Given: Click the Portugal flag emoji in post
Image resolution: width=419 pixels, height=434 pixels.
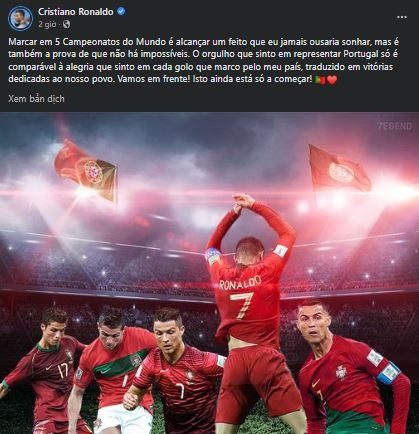Looking at the screenshot, I should pos(320,80).
